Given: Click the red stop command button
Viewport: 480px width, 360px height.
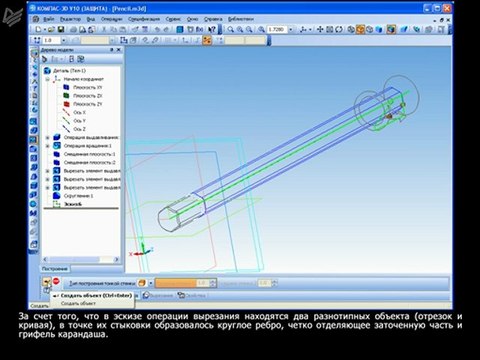Looking at the screenshot, I should click(56, 281).
